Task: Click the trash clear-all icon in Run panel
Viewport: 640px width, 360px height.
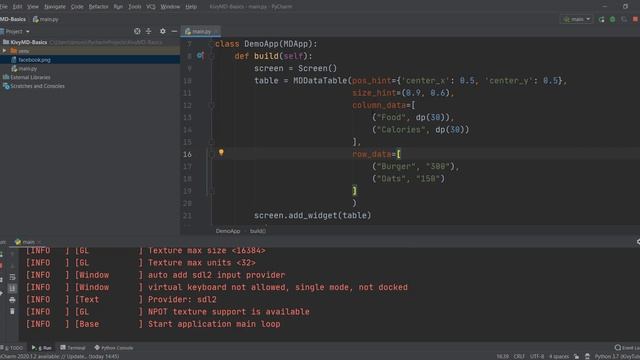Action: (12, 311)
